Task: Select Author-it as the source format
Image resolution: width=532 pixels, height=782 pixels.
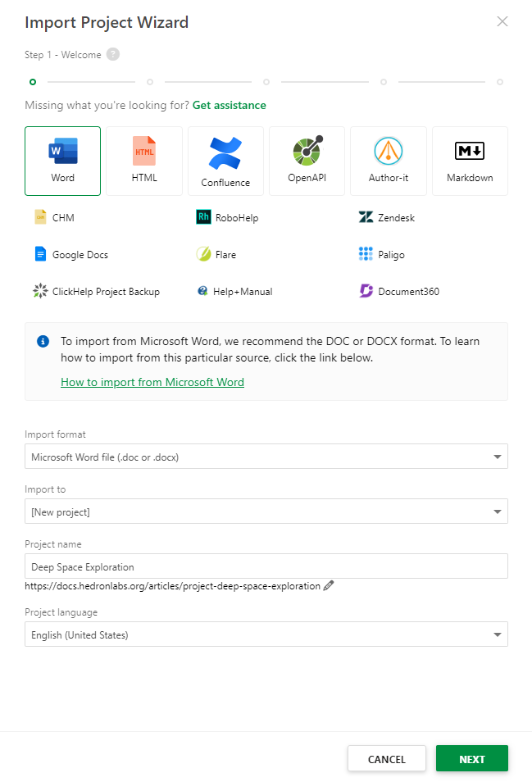Action: click(x=388, y=161)
